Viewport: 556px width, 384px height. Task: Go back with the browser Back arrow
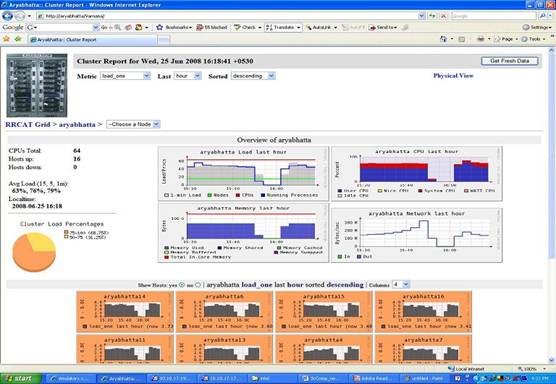(7, 16)
